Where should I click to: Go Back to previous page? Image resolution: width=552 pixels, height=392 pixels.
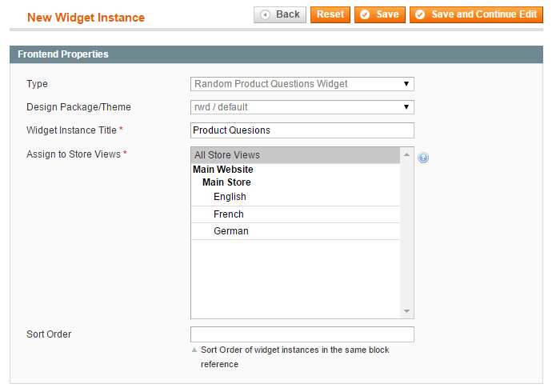(x=280, y=14)
